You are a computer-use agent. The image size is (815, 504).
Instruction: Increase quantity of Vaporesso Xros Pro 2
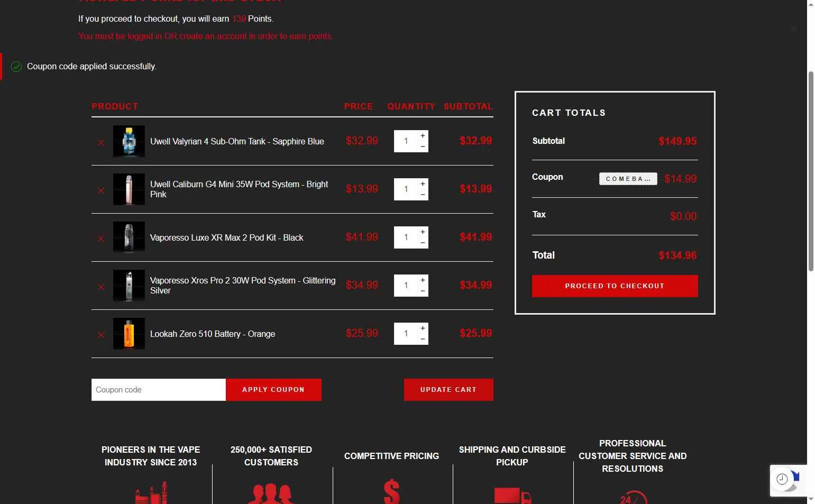click(423, 280)
